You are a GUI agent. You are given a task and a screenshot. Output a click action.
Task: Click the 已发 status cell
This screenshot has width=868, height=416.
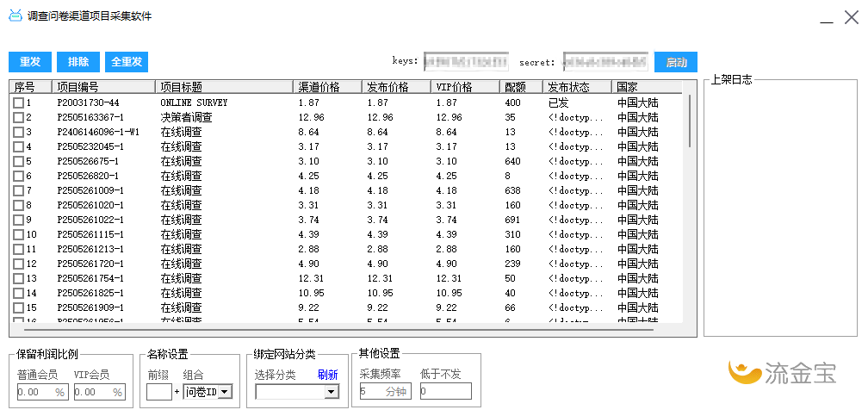click(558, 103)
